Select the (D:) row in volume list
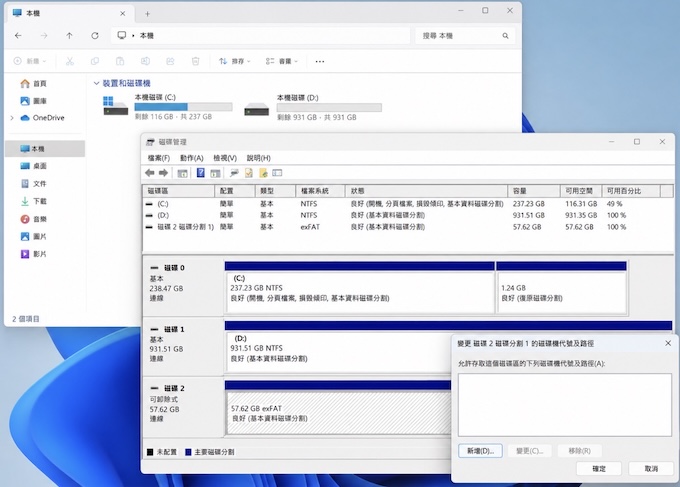The height and width of the screenshot is (487, 680). click(x=408, y=216)
